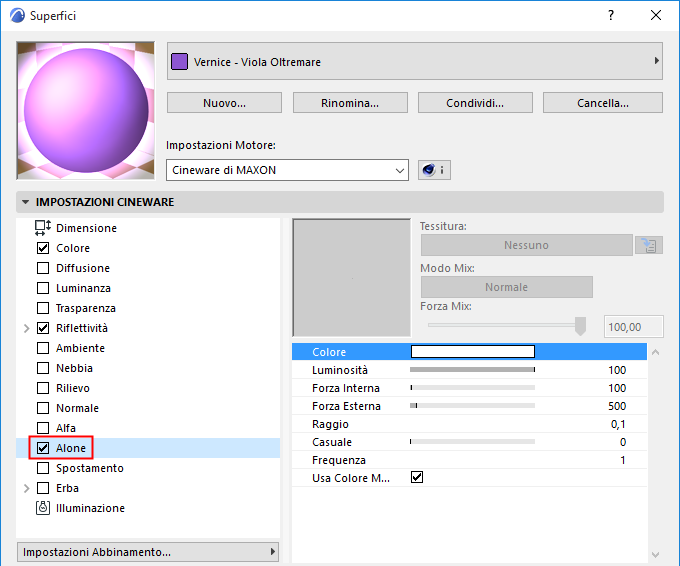The width and height of the screenshot is (680, 566).
Task: Click the Rinomina... button
Action: coord(350,103)
